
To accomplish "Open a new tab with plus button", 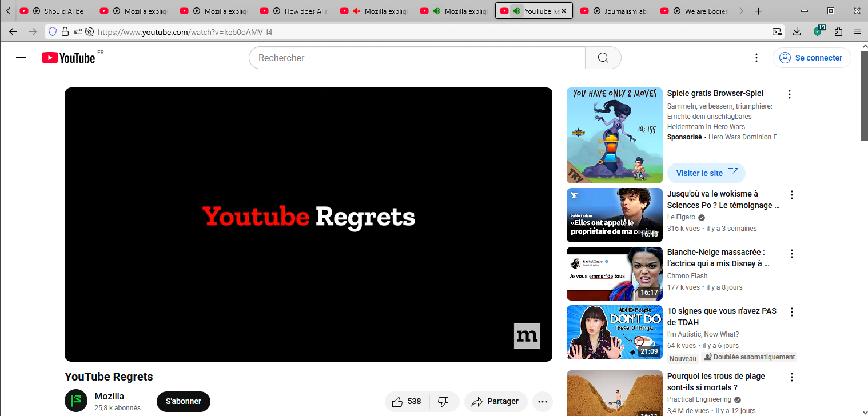I will click(x=759, y=11).
